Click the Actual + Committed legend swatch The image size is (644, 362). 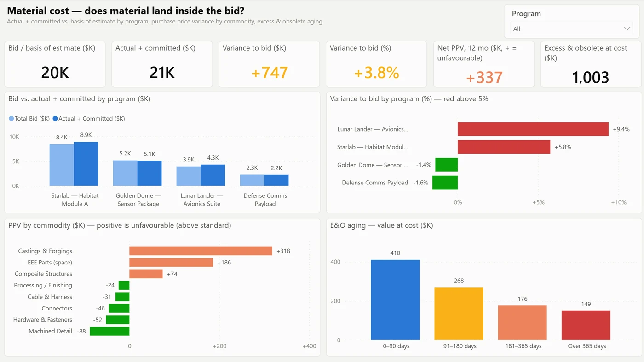(55, 119)
